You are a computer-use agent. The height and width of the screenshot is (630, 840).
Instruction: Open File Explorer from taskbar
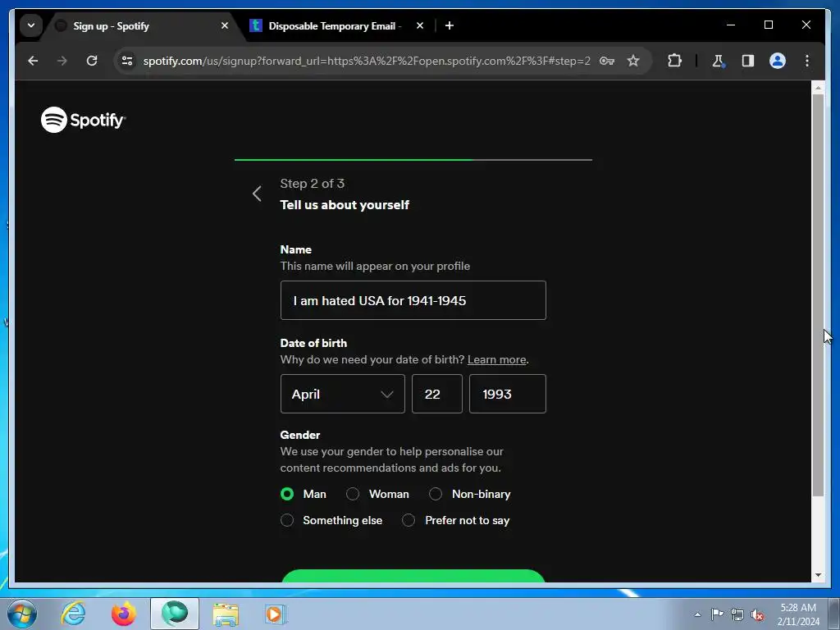click(226, 614)
